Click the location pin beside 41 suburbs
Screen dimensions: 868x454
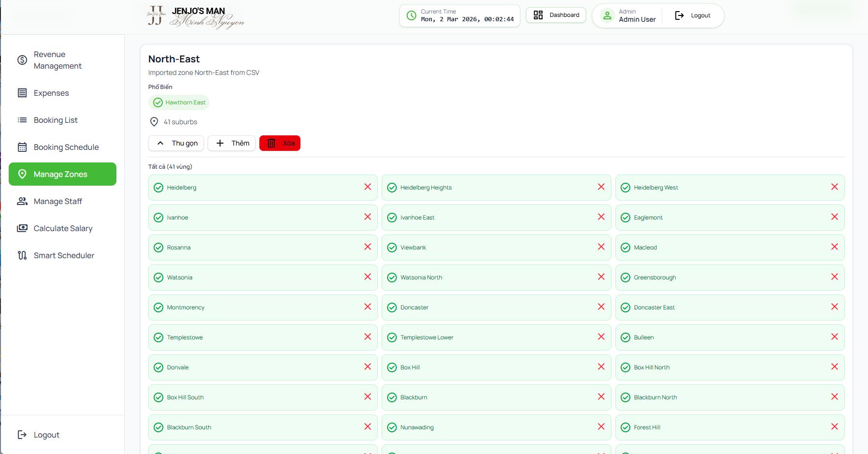(154, 122)
